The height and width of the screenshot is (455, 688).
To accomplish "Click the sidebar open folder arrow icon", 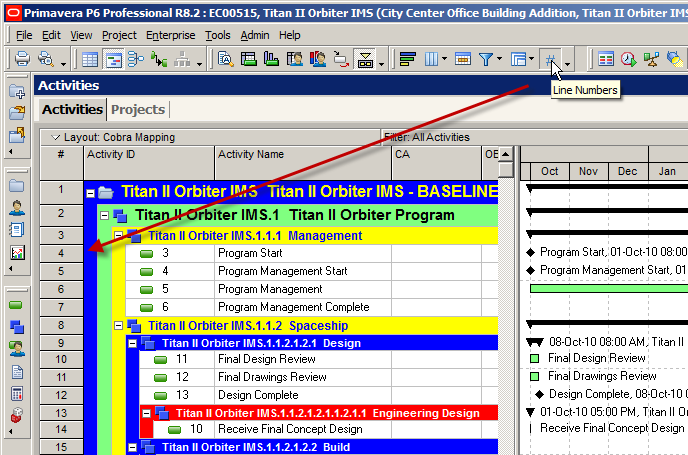I will coord(17,113).
